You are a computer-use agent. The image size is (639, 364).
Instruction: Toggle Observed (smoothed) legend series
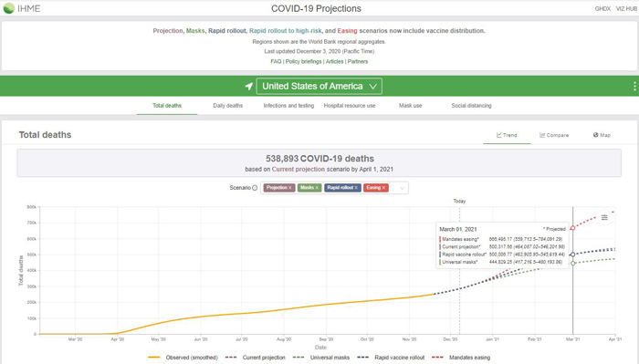pyautogui.click(x=183, y=358)
